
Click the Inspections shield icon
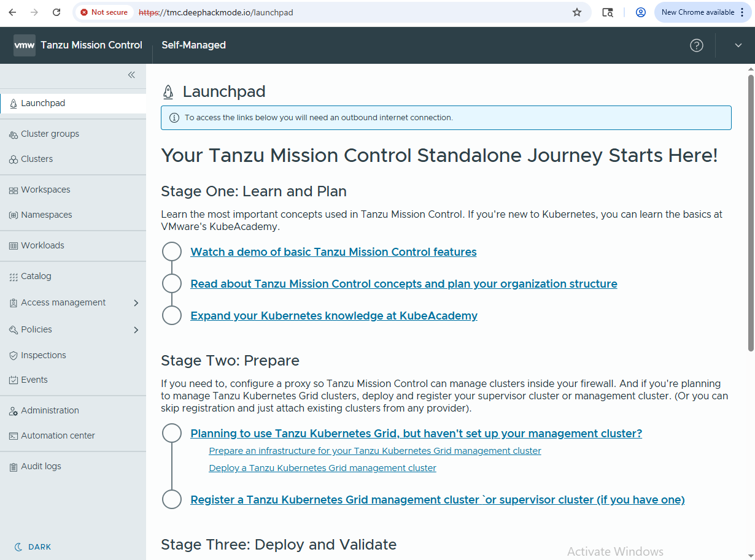(14, 356)
